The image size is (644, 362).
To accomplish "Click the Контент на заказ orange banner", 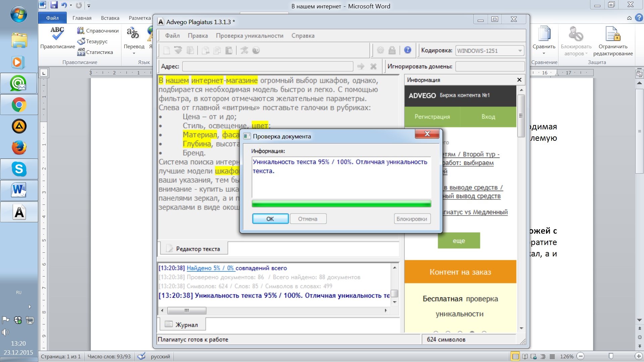I will click(460, 272).
